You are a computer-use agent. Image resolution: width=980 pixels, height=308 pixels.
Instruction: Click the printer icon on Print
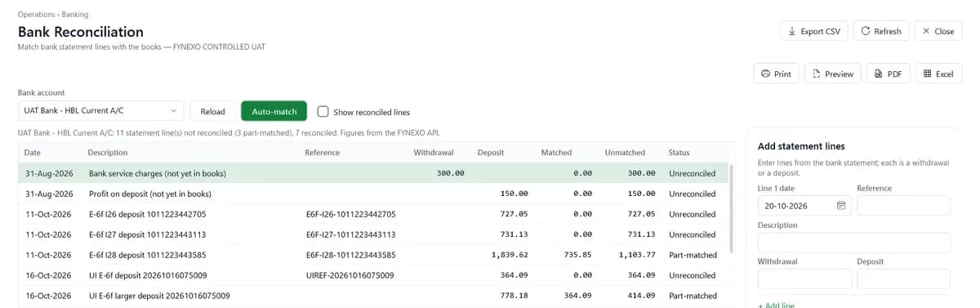coord(765,74)
